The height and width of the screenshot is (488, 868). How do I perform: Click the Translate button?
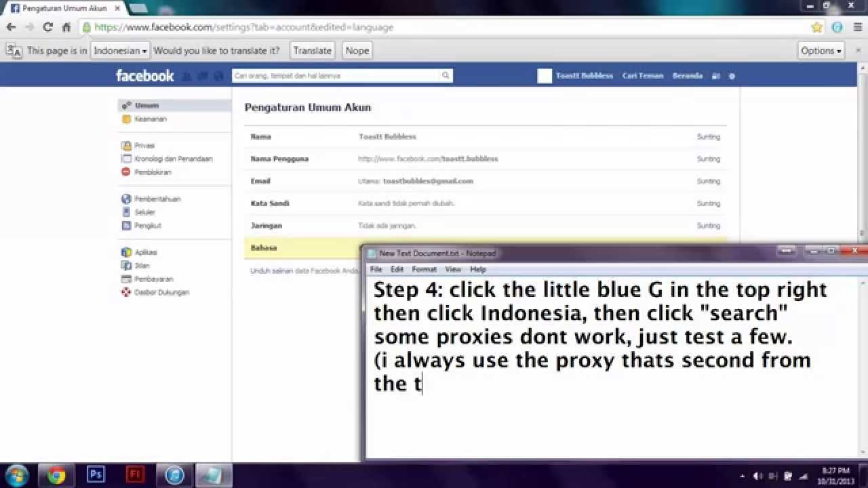[x=313, y=50]
